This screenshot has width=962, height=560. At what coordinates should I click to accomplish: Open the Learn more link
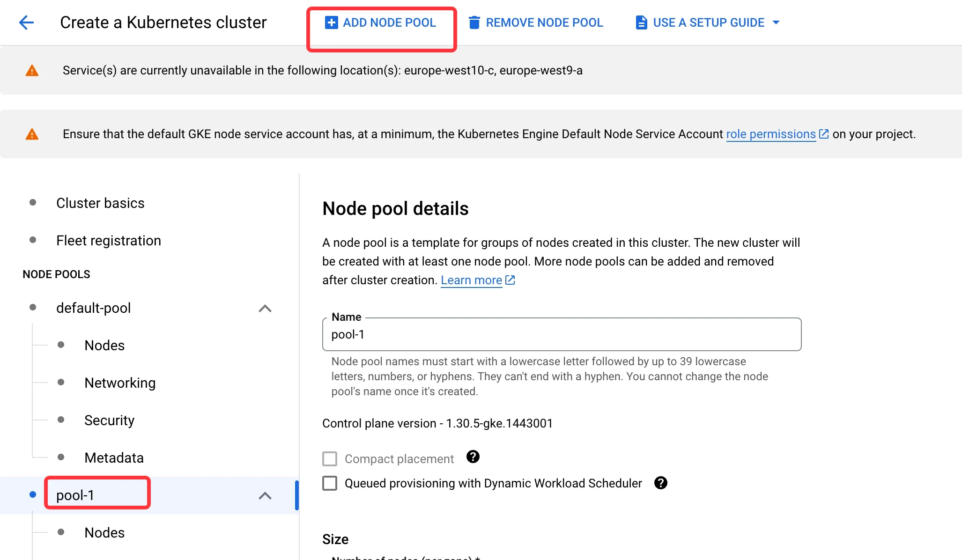[471, 280]
